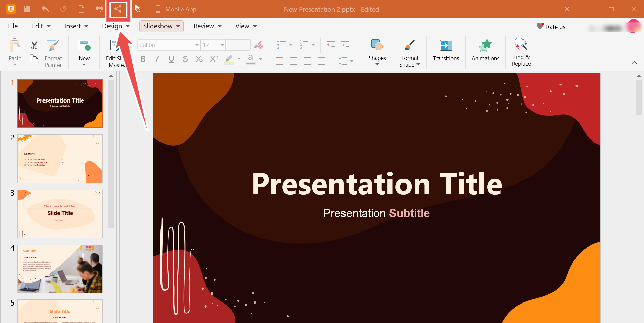
Task: Select slide 2 Content thumbnail
Action: point(60,159)
